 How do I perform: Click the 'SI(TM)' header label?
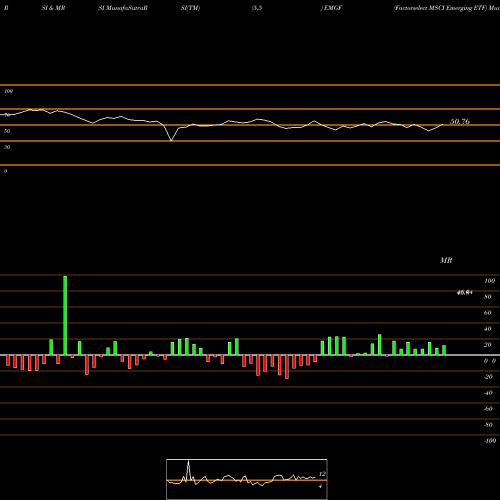pos(190,8)
